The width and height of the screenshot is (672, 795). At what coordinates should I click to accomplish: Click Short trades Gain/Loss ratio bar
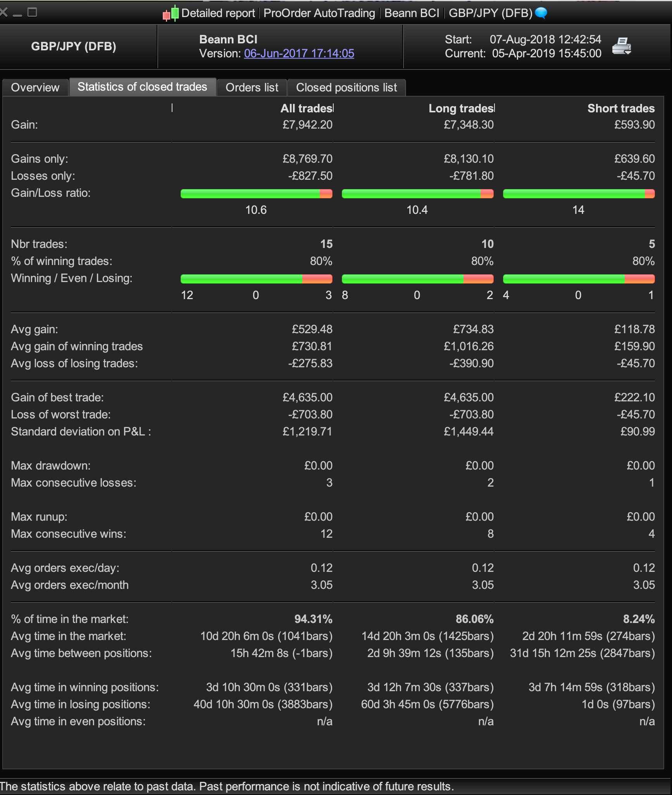click(579, 194)
